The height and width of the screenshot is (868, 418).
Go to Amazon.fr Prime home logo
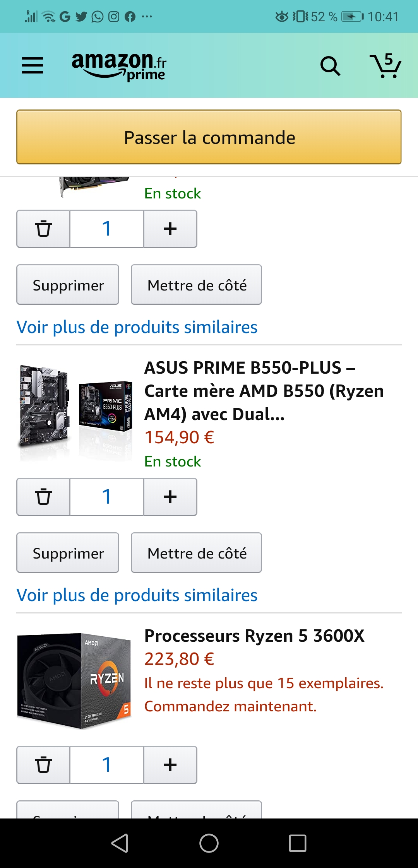(x=119, y=66)
